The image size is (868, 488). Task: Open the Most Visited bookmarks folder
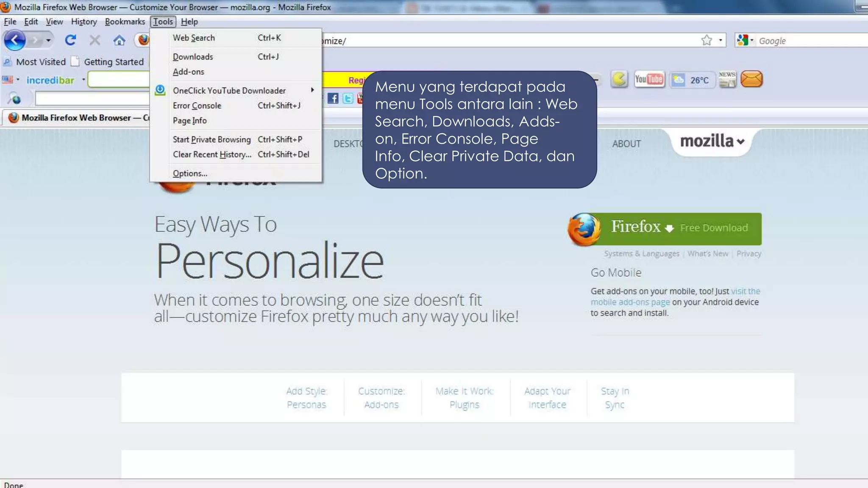[35, 62]
